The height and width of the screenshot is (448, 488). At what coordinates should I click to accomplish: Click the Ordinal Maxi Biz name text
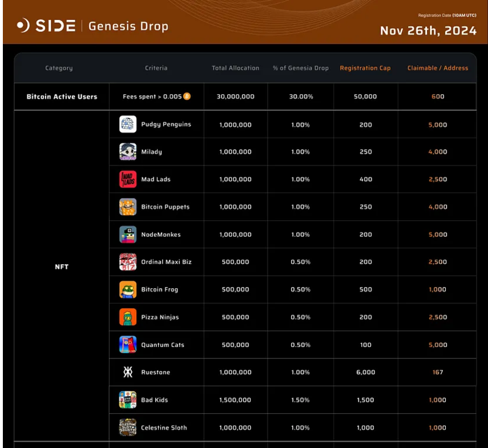pos(166,261)
